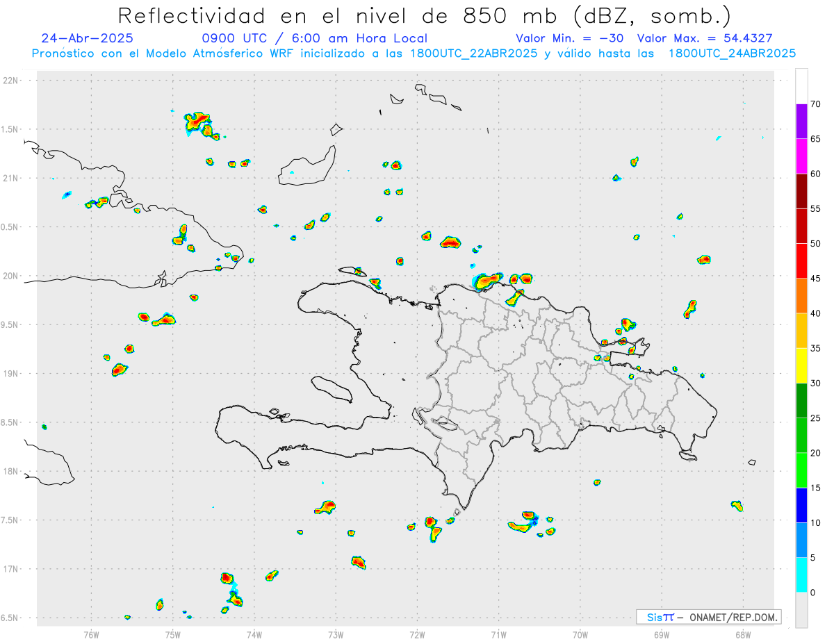Pick the red 45–50 dBZ colorbar segment

801,261
